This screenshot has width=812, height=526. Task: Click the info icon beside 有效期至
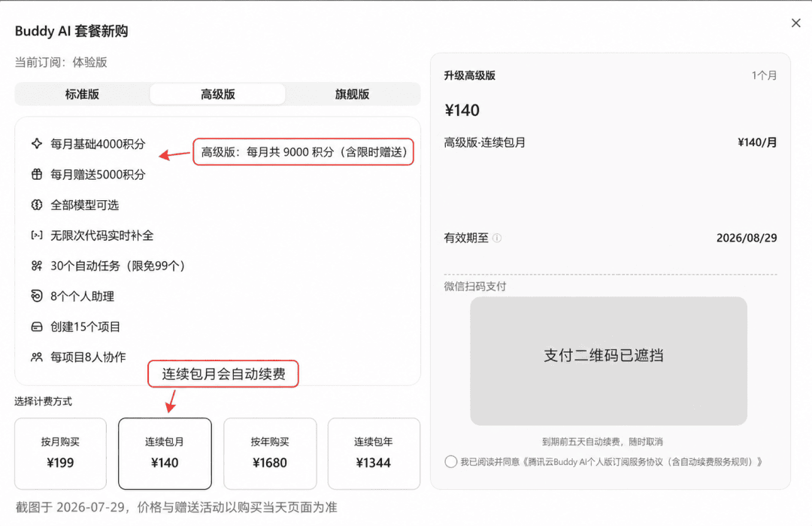(497, 238)
